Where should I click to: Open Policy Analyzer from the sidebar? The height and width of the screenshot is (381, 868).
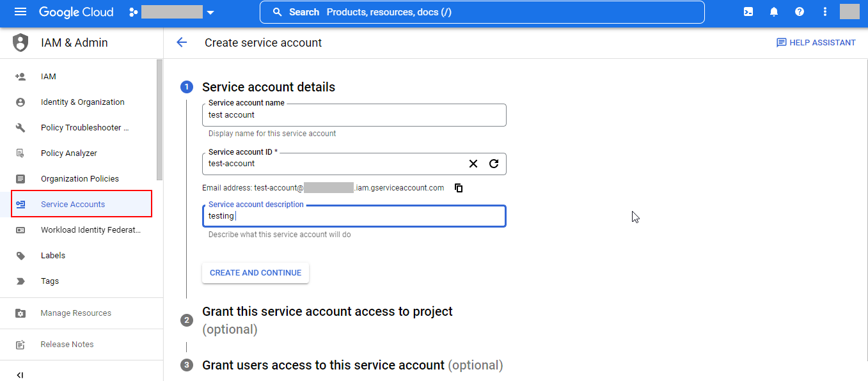tap(69, 153)
